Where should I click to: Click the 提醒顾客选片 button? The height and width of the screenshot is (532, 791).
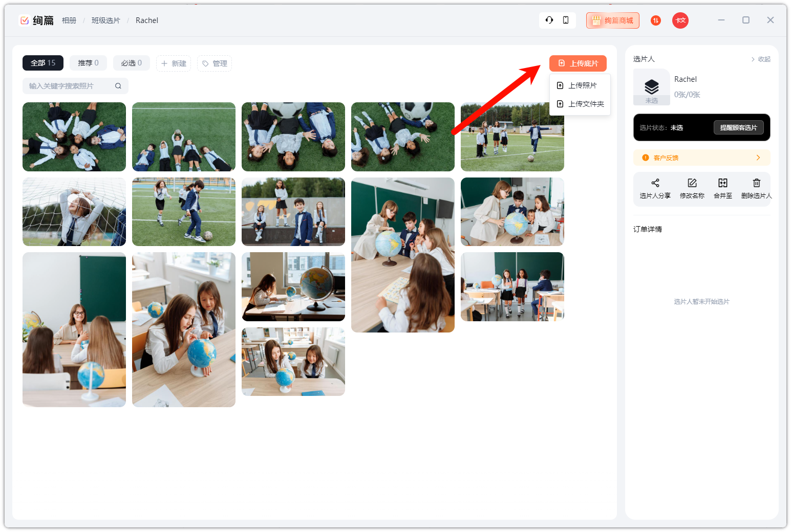[738, 127]
